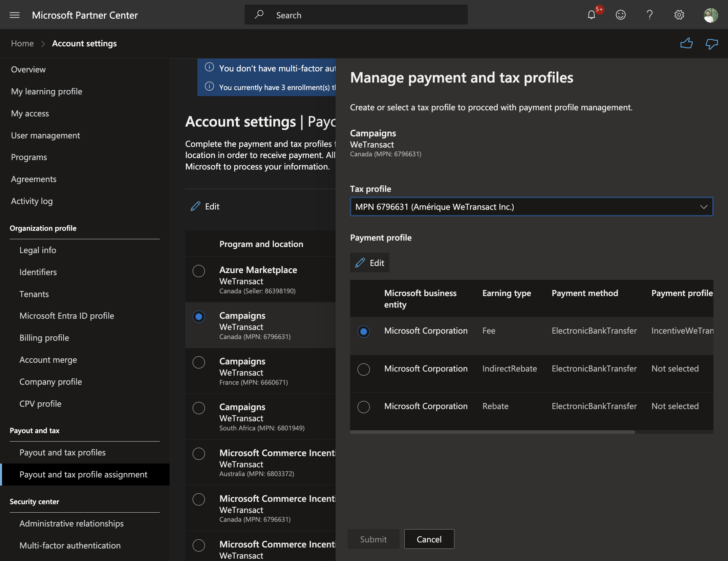
Task: Click the smiley feedback icon
Action: (620, 15)
